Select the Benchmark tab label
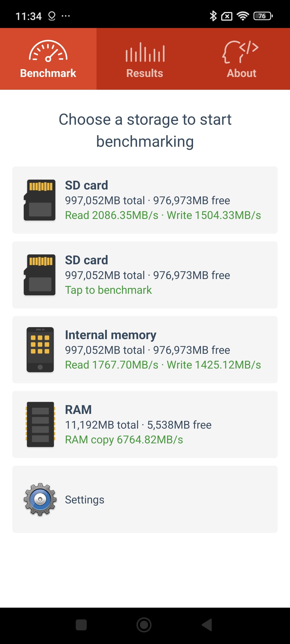This screenshot has height=644, width=290. click(x=48, y=73)
